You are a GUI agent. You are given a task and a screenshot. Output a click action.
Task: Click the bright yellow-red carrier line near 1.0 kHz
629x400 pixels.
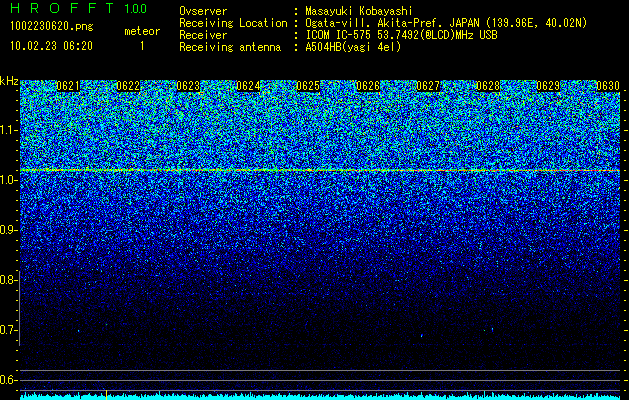320,171
